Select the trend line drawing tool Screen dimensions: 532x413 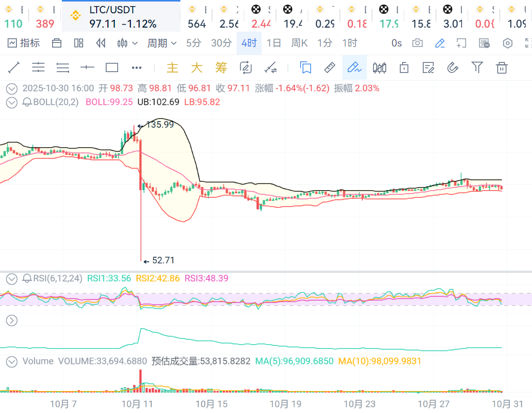point(14,67)
